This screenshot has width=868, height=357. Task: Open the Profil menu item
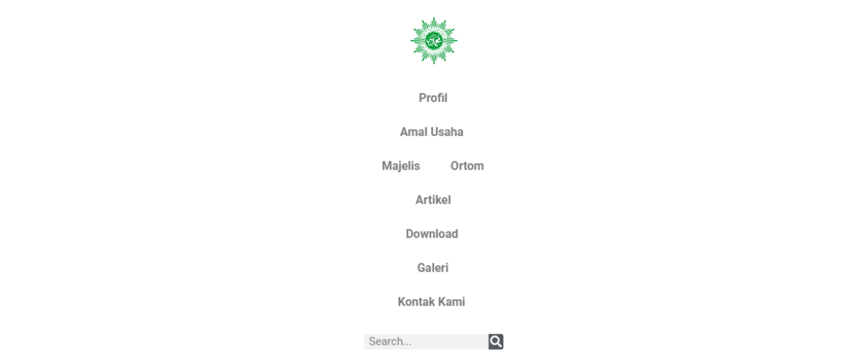(x=433, y=98)
